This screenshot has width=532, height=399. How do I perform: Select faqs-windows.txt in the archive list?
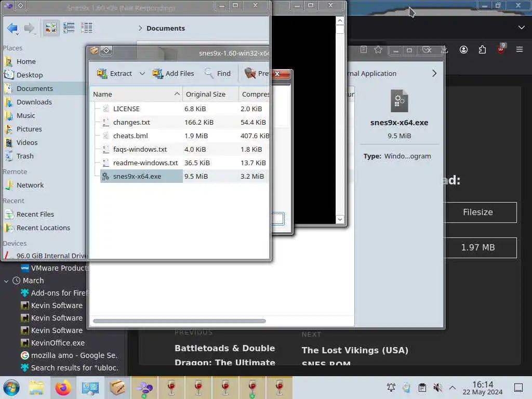point(140,150)
